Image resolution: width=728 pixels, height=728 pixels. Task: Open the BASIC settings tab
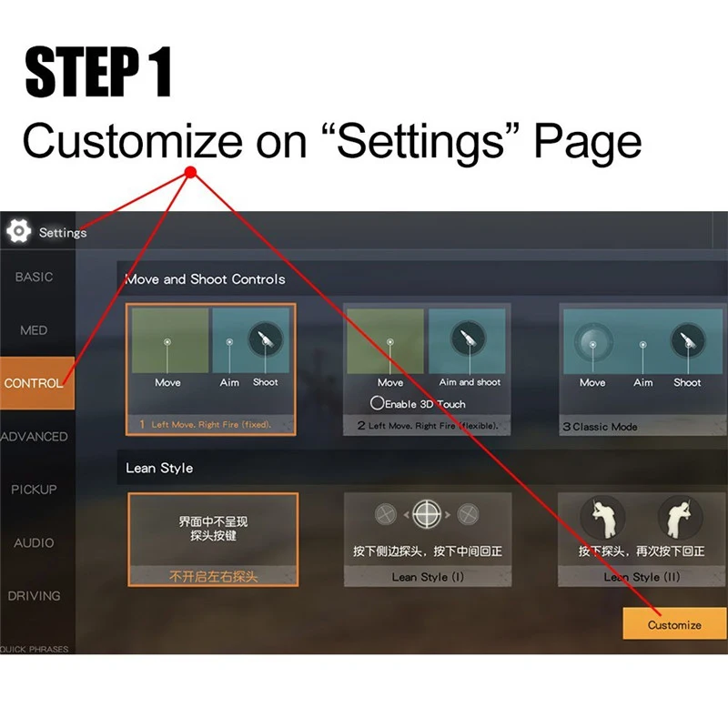(34, 277)
